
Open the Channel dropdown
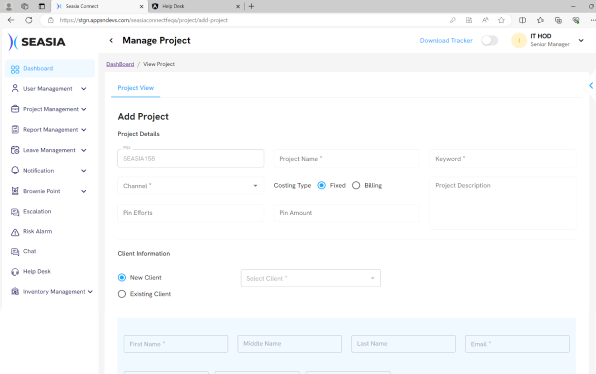[190, 186]
